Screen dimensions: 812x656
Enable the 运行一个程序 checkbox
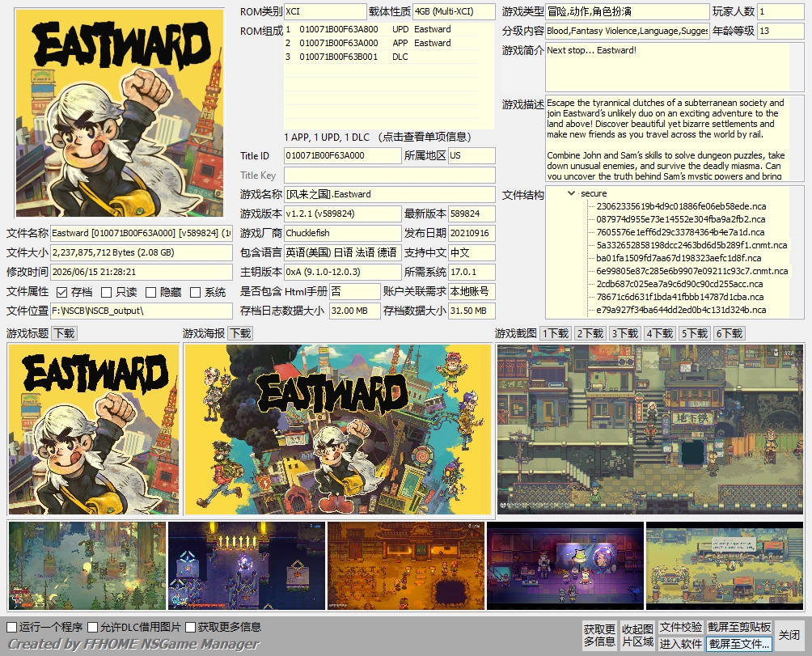[12, 627]
